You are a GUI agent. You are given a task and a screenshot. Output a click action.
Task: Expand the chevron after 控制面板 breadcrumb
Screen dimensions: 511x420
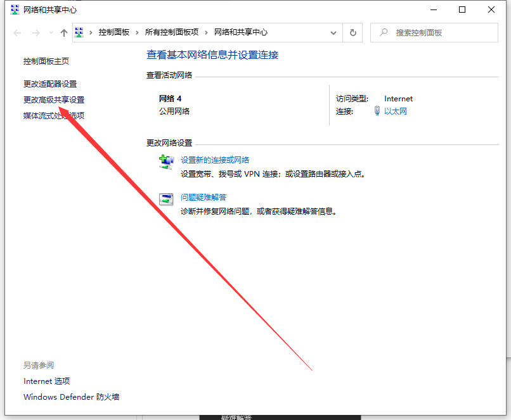click(138, 32)
